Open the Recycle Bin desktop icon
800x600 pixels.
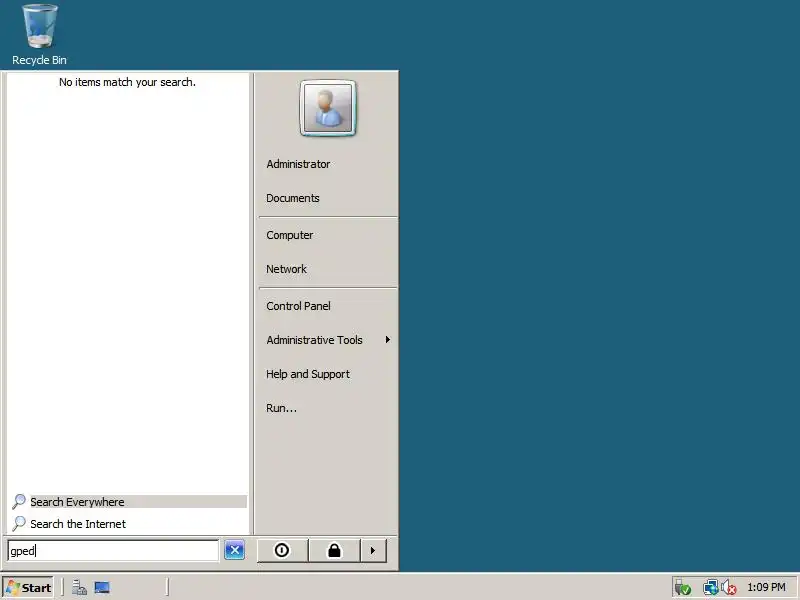pyautogui.click(x=39, y=34)
